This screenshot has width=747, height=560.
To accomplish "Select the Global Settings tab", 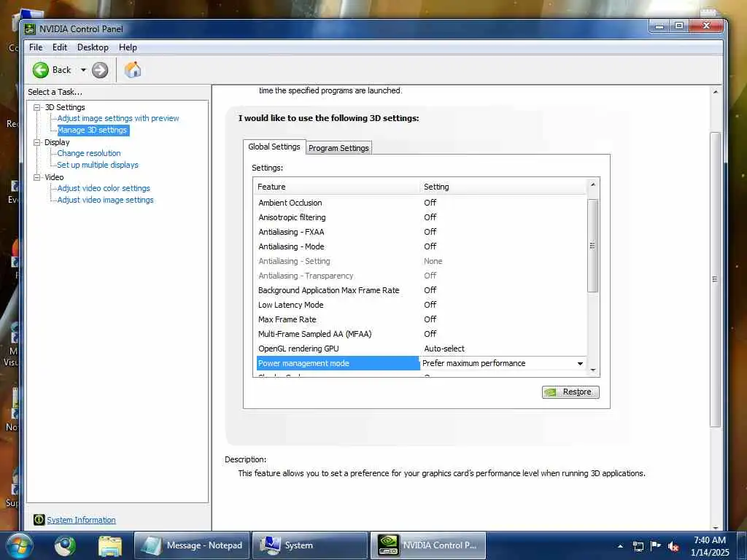I will pos(274,147).
